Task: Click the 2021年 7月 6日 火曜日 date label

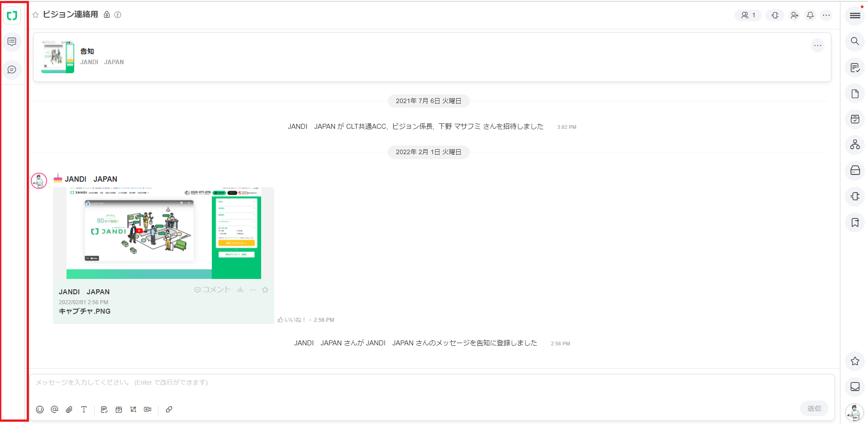Action: [x=429, y=101]
